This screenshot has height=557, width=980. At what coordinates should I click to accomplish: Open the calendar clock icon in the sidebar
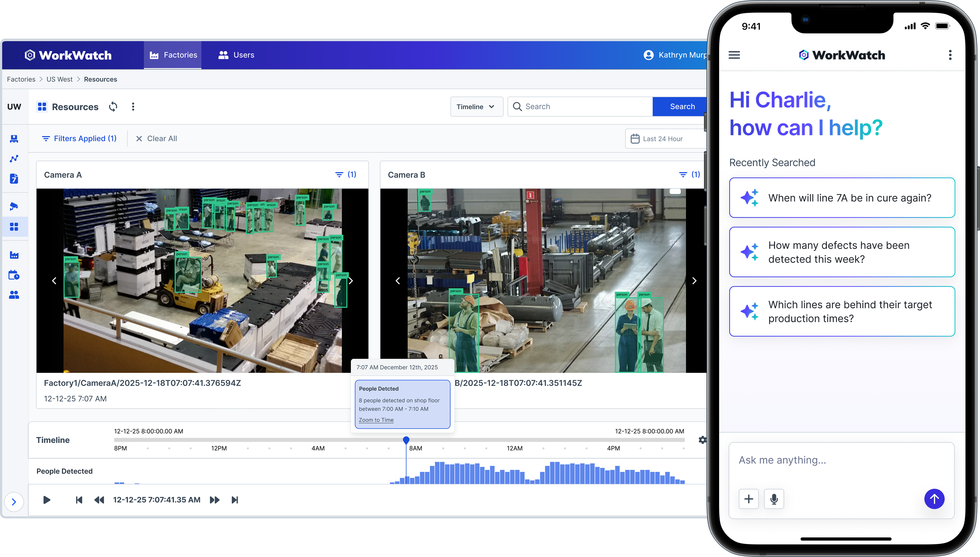[14, 275]
